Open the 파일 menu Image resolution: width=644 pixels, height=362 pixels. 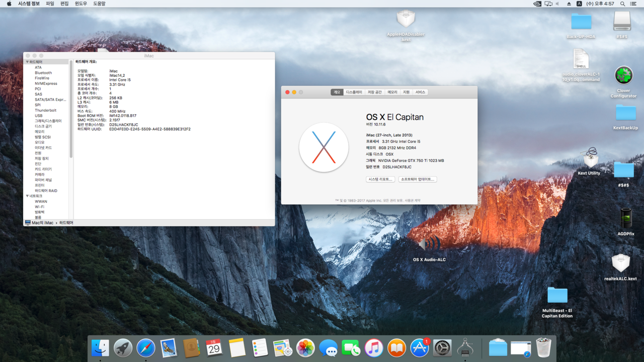pos(50,4)
